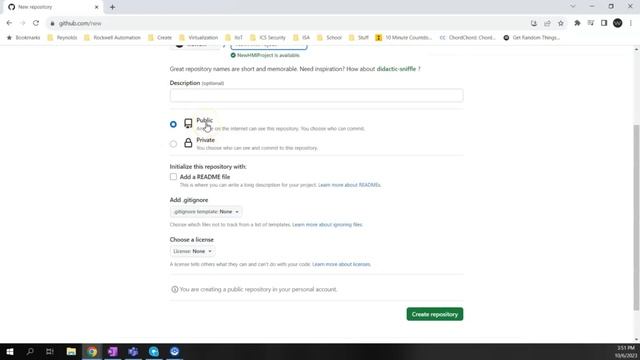Select the Public radio button
Viewport: 640px width, 360px height.
[x=173, y=124]
